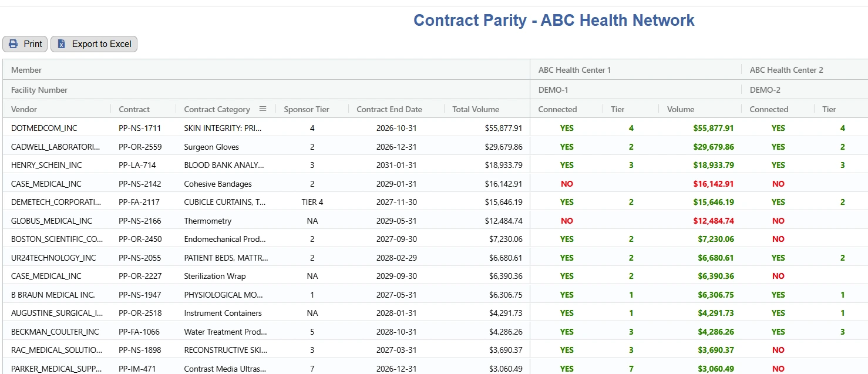Sort by Contract Category column header
The width and height of the screenshot is (868, 374).
click(217, 109)
